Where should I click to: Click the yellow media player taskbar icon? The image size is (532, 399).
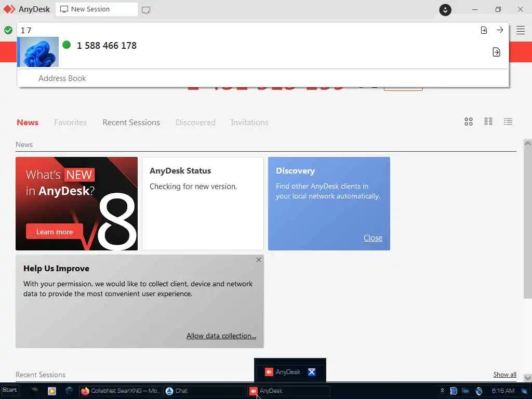tap(52, 391)
